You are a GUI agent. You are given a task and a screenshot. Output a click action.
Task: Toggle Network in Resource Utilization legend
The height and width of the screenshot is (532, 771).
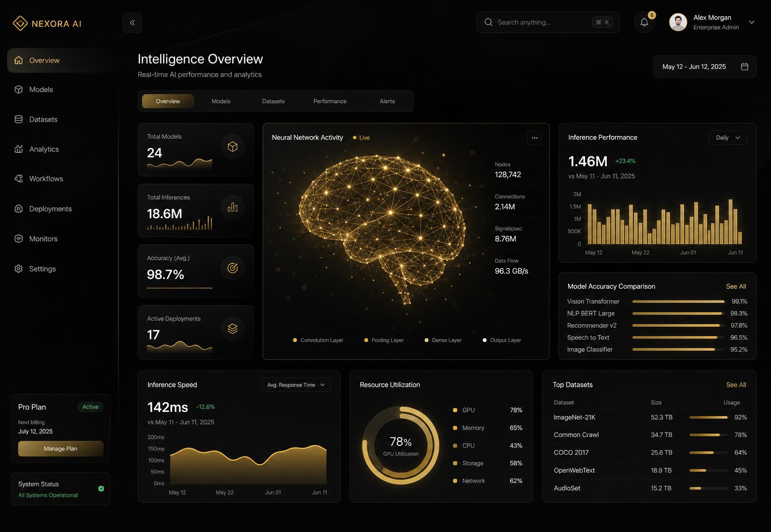488,481
